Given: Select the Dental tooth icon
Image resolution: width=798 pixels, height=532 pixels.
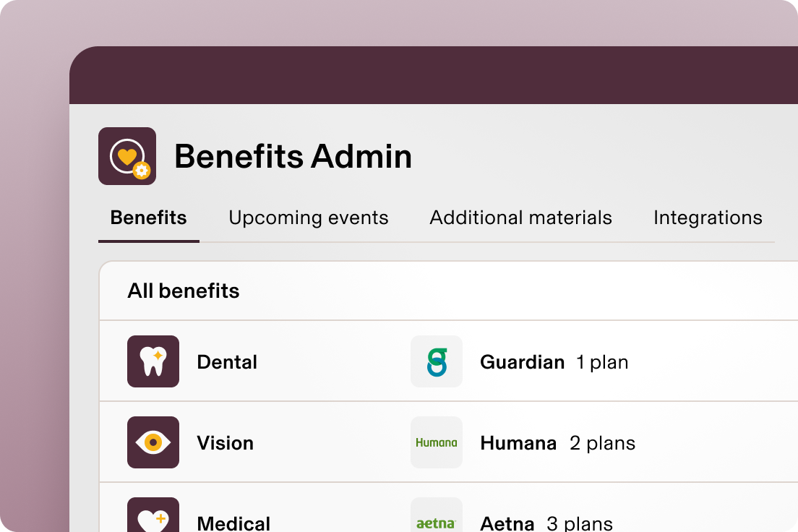Looking at the screenshot, I should click(x=153, y=361).
